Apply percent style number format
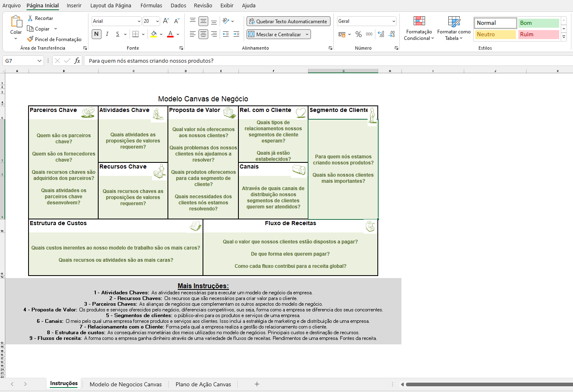Image resolution: width=573 pixels, height=392 pixels. 359,35
